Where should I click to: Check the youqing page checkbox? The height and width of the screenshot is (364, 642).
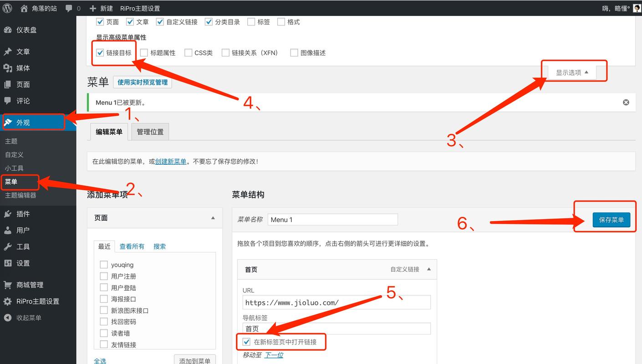click(104, 264)
